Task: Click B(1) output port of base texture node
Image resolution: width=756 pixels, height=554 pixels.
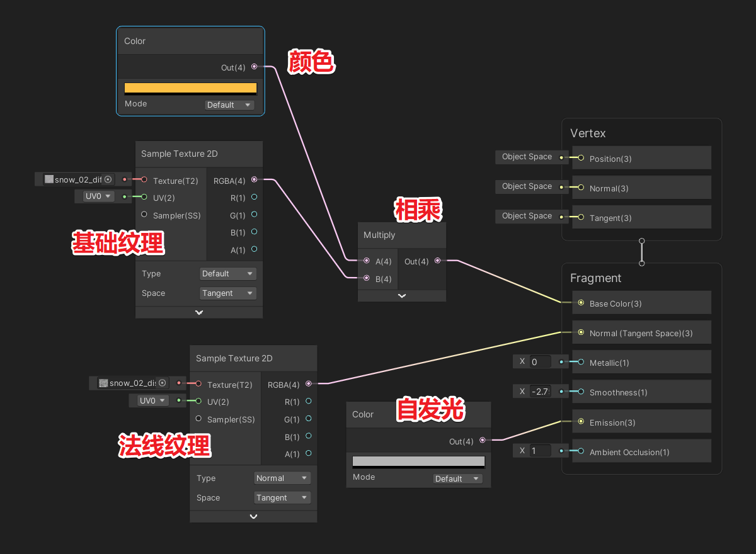Action: pyautogui.click(x=254, y=232)
